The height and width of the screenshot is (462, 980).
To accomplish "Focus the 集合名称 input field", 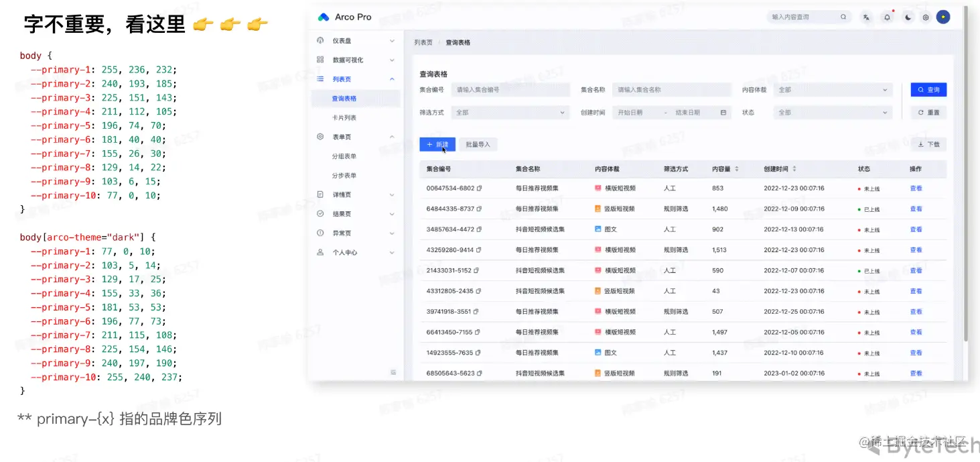I will (671, 90).
